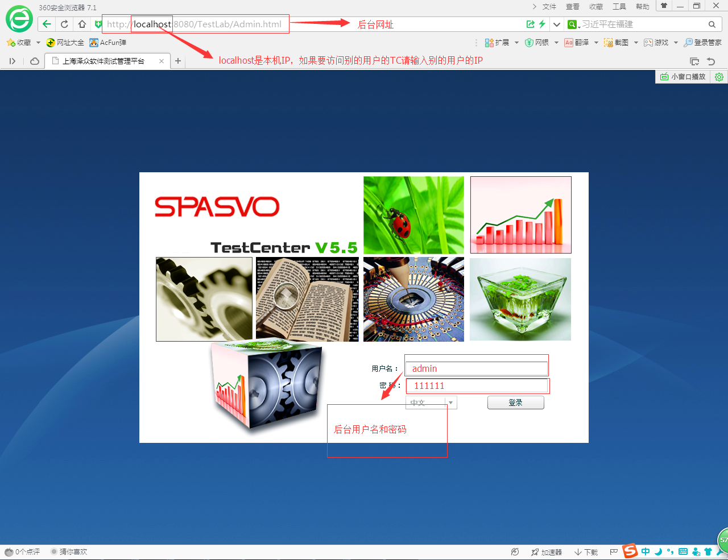Expand the 截图 dropdown arrow
Image resolution: width=728 pixels, height=560 pixels.
tap(636, 43)
